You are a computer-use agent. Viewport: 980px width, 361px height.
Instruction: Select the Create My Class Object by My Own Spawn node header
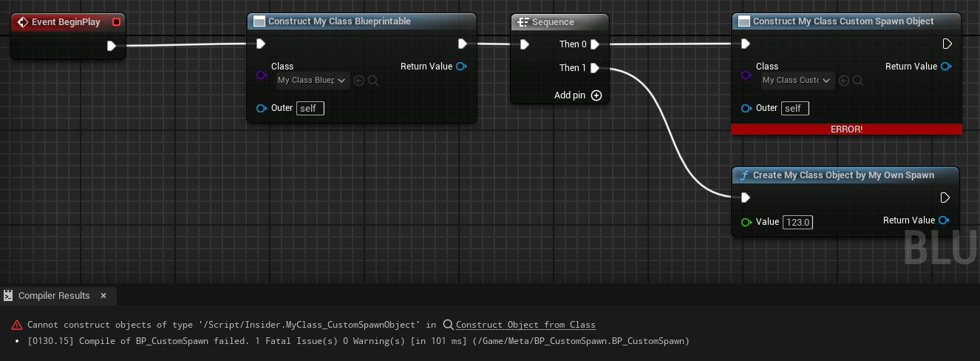[x=843, y=175]
